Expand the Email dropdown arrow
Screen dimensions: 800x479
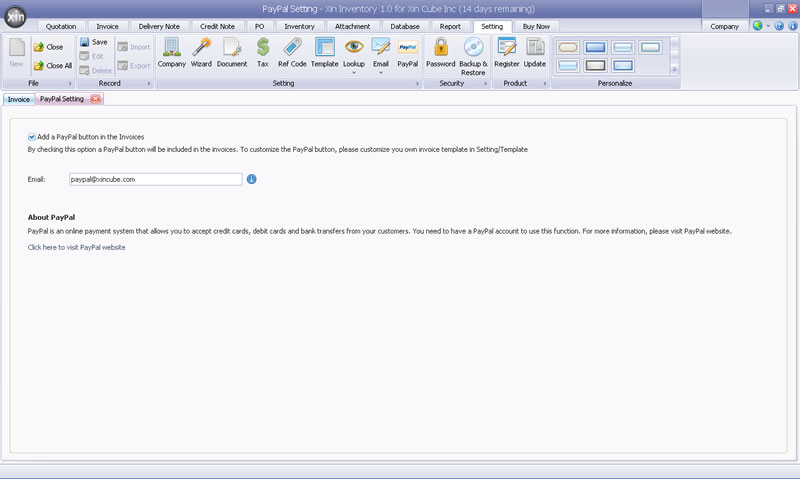click(381, 72)
